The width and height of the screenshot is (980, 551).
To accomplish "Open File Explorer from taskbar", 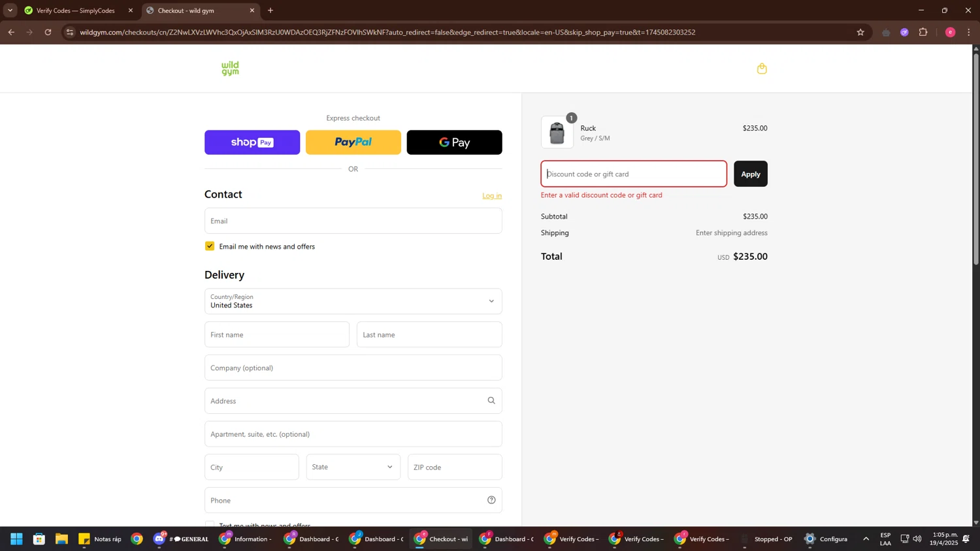I will pyautogui.click(x=61, y=539).
